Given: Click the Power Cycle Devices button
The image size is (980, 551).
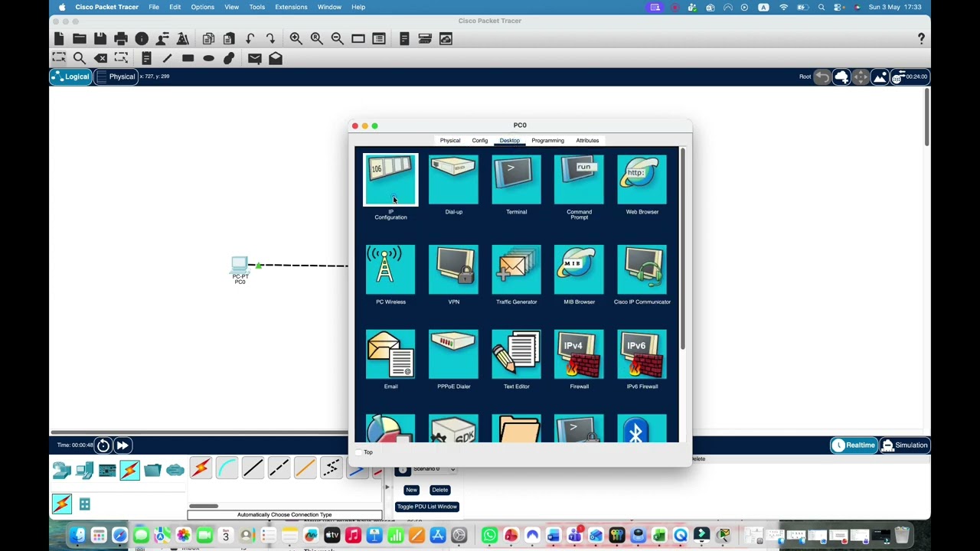Looking at the screenshot, I should pos(103,445).
